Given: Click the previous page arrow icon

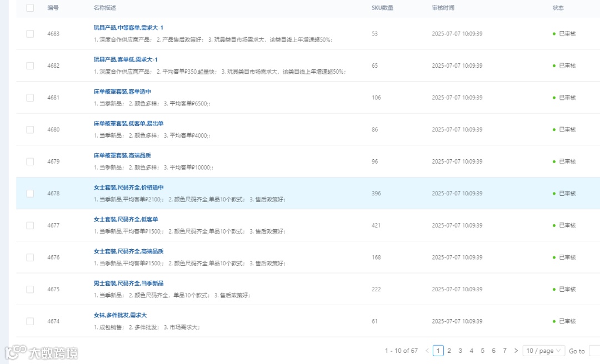Looking at the screenshot, I should 427,351.
